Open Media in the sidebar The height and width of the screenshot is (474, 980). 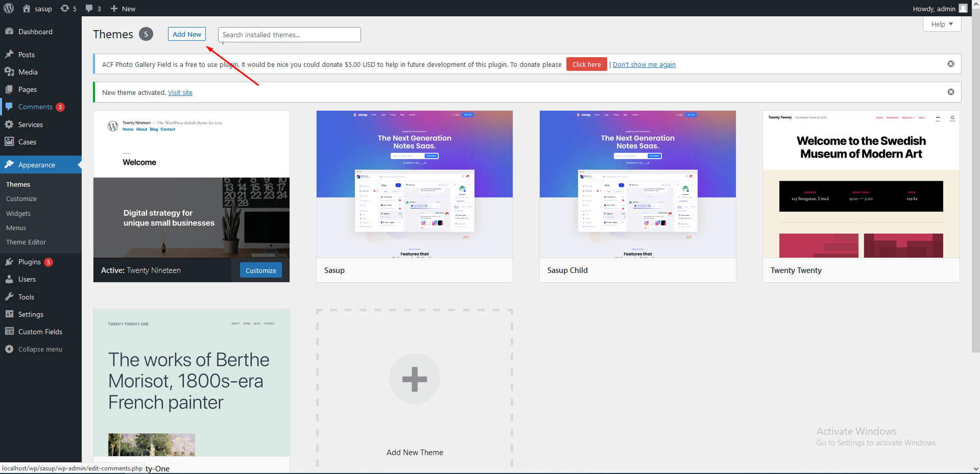coord(28,72)
